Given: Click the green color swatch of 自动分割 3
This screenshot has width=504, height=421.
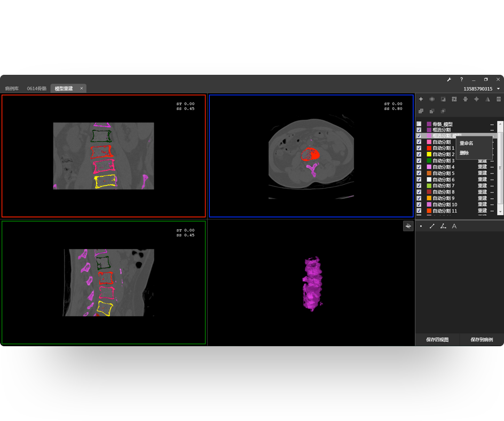Looking at the screenshot, I should [x=429, y=161].
